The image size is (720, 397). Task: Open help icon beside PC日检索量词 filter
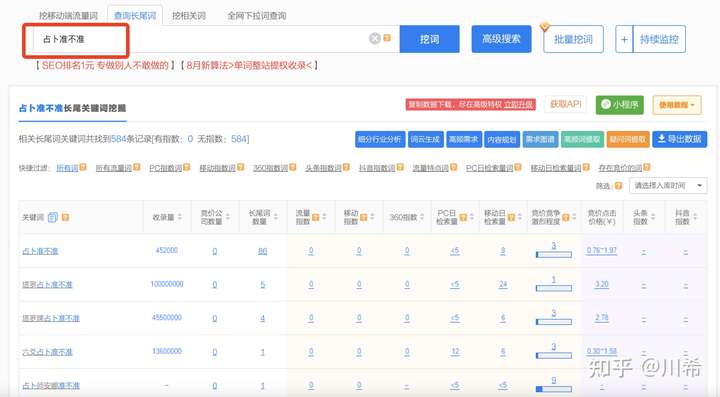click(x=518, y=168)
